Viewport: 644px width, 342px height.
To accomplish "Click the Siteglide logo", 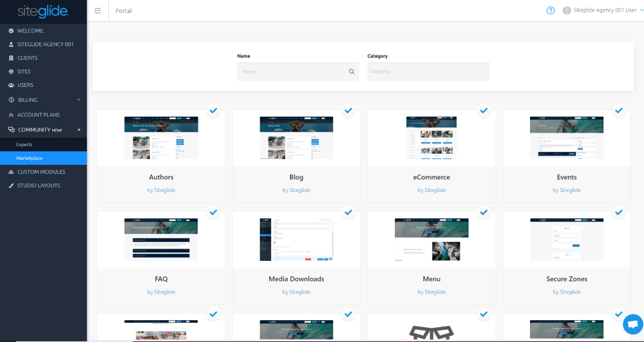I will pyautogui.click(x=43, y=12).
